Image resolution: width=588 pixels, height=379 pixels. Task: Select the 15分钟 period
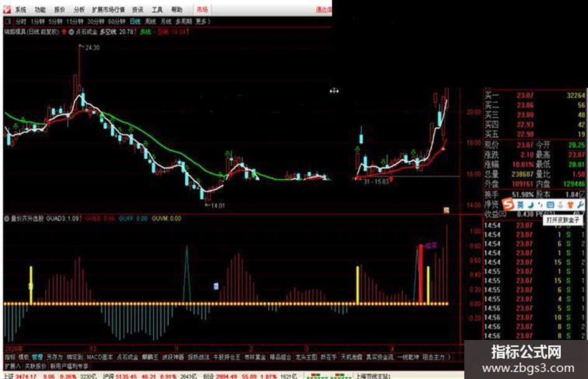pyautogui.click(x=75, y=22)
